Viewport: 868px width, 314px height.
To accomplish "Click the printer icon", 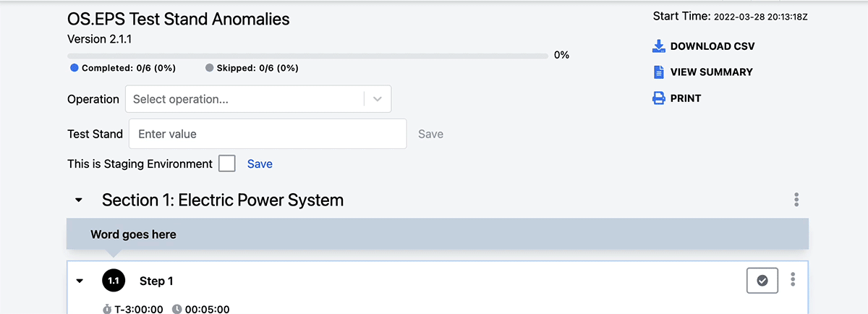I will click(658, 98).
